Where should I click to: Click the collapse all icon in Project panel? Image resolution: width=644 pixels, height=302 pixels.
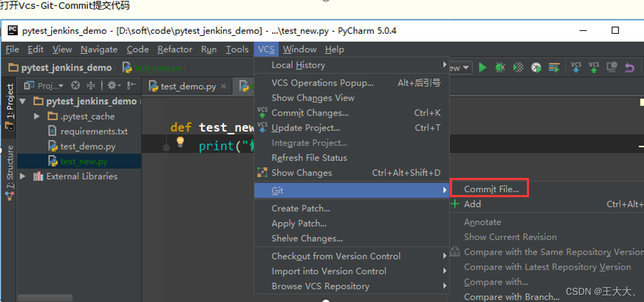click(x=91, y=85)
